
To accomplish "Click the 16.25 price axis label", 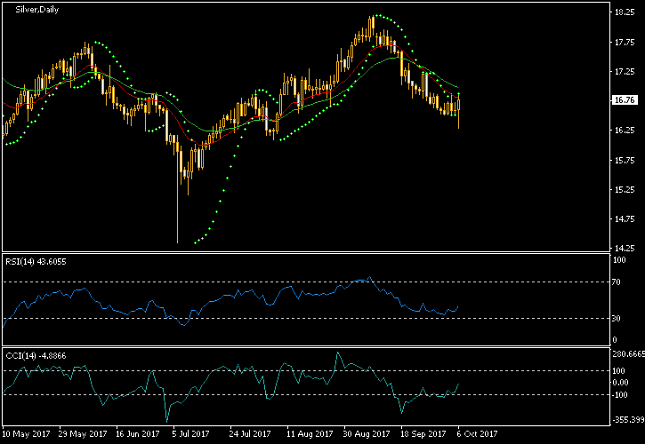I will tap(624, 130).
